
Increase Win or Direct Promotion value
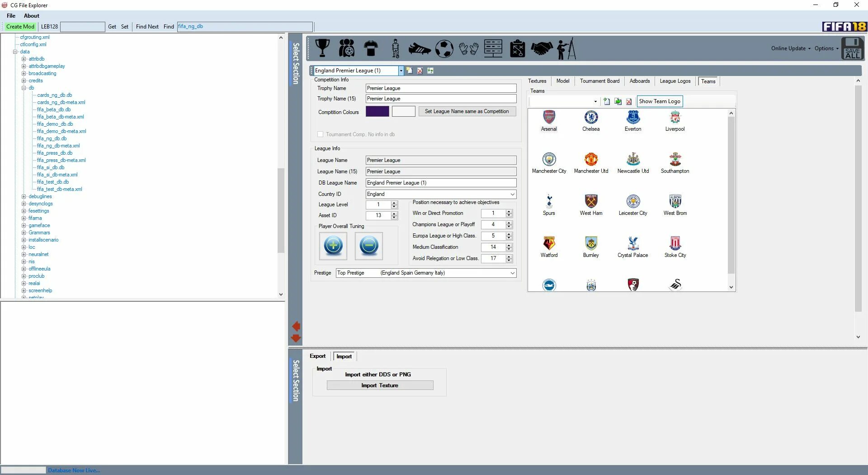click(x=509, y=211)
